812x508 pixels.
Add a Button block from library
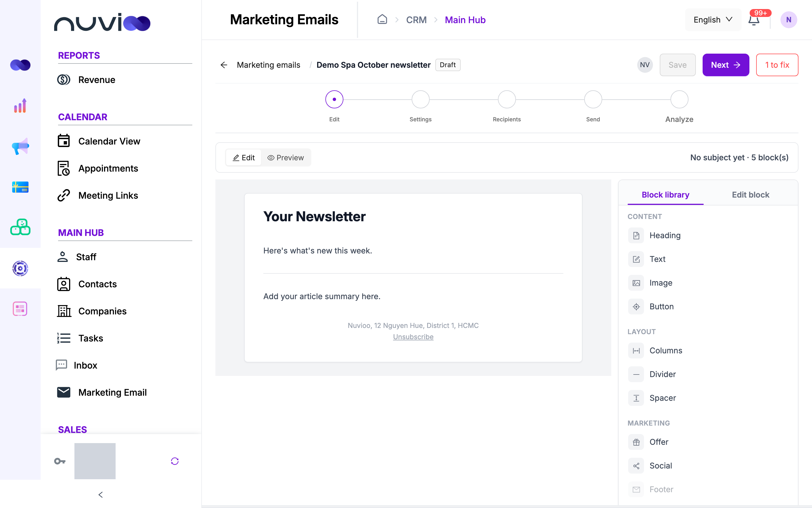pos(651,306)
